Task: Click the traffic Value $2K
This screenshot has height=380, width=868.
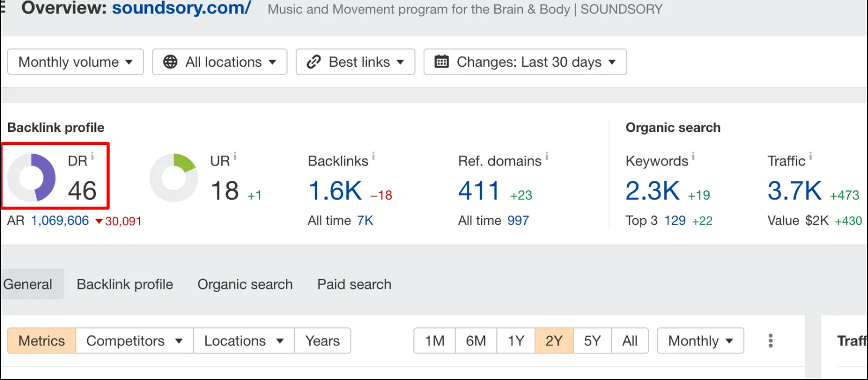Action: tap(817, 221)
